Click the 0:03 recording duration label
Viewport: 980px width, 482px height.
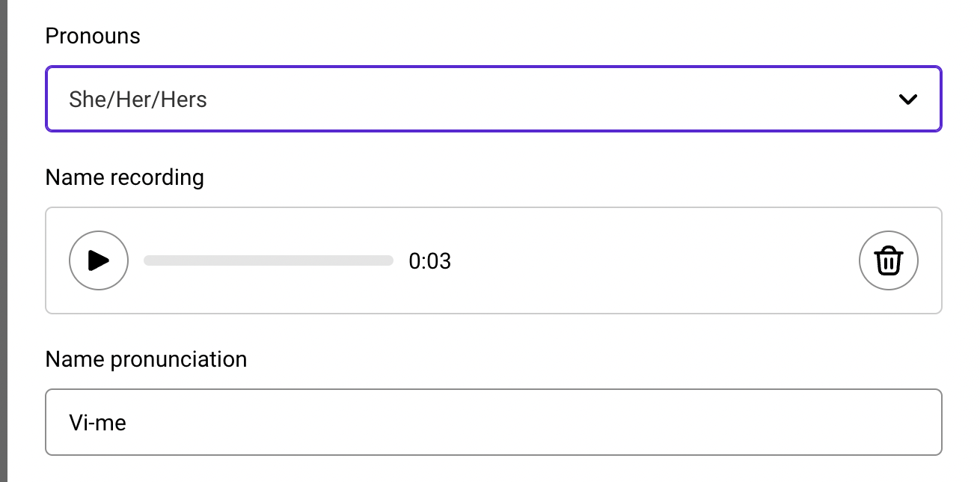point(430,261)
